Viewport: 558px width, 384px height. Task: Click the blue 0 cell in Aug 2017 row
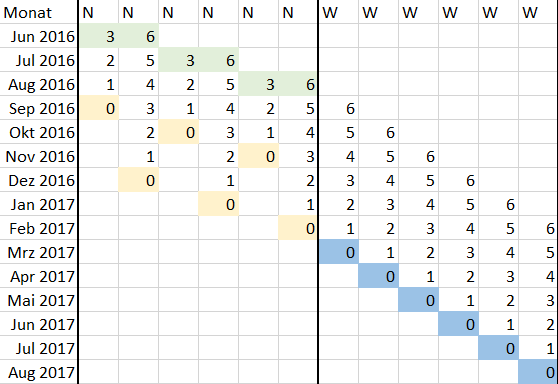(538, 372)
